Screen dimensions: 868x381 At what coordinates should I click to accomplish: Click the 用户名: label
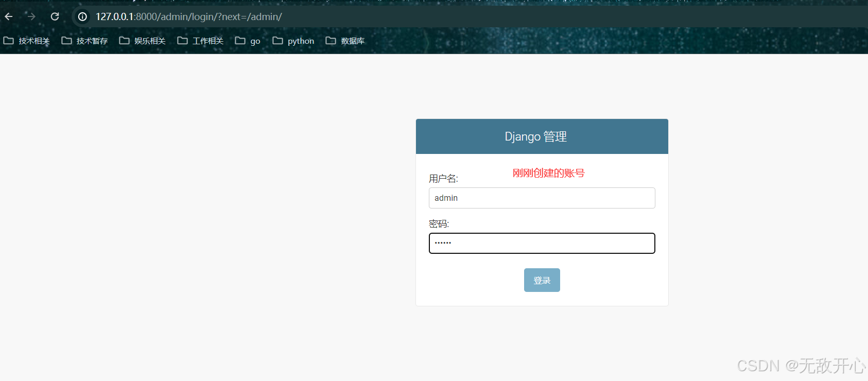click(443, 179)
